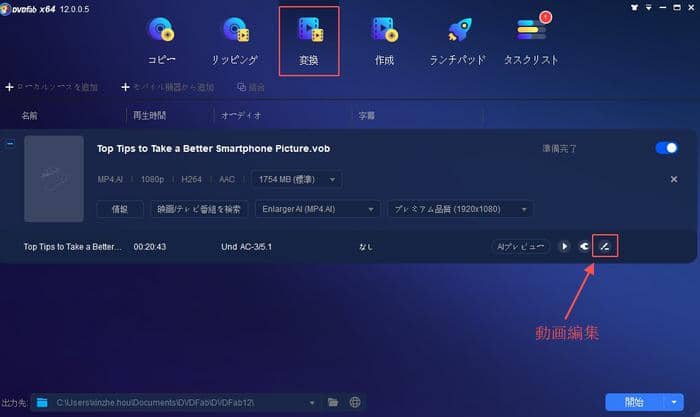
Task: Click the 字幕 column header
Action: (x=367, y=116)
